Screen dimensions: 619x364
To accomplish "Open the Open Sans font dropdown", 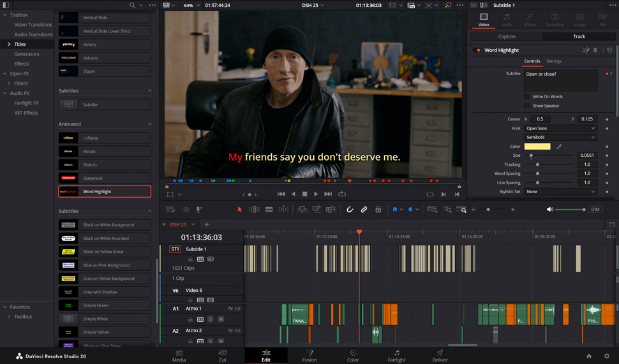I will coord(560,128).
